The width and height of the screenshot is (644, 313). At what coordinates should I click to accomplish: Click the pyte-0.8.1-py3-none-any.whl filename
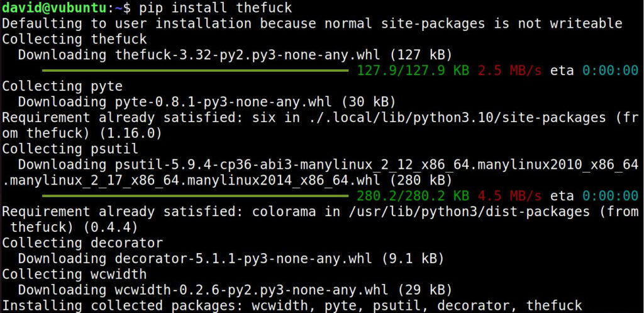click(x=223, y=101)
